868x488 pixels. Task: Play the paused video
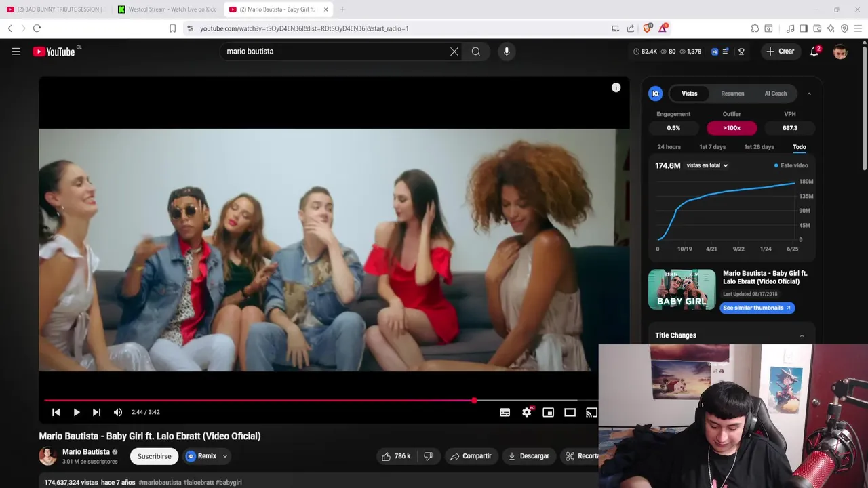point(77,412)
